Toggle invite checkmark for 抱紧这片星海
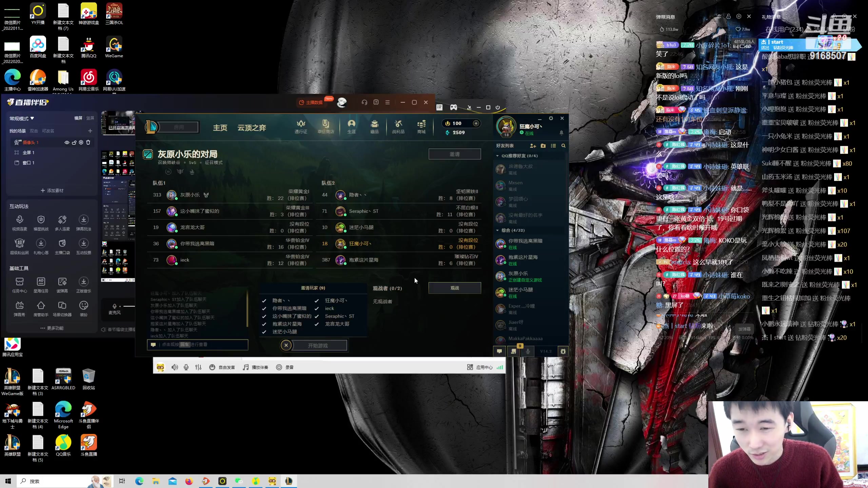The image size is (868, 488). click(x=264, y=324)
